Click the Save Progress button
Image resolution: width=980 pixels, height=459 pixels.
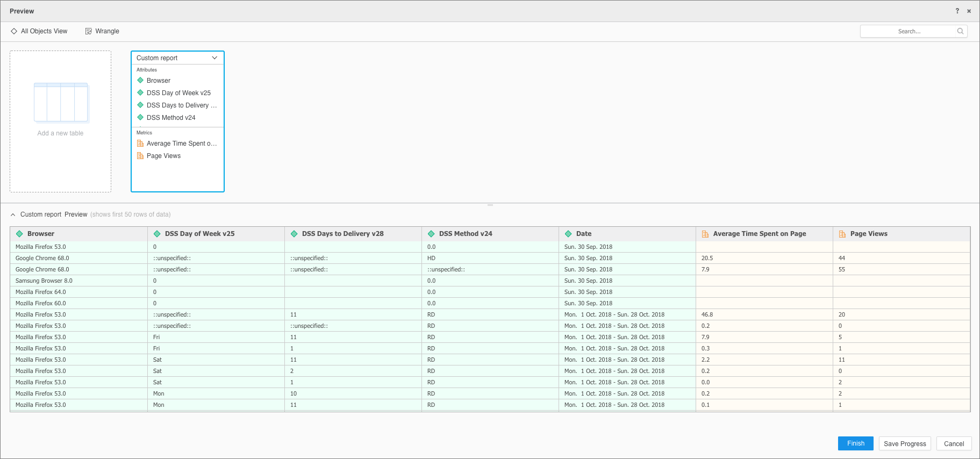(905, 443)
